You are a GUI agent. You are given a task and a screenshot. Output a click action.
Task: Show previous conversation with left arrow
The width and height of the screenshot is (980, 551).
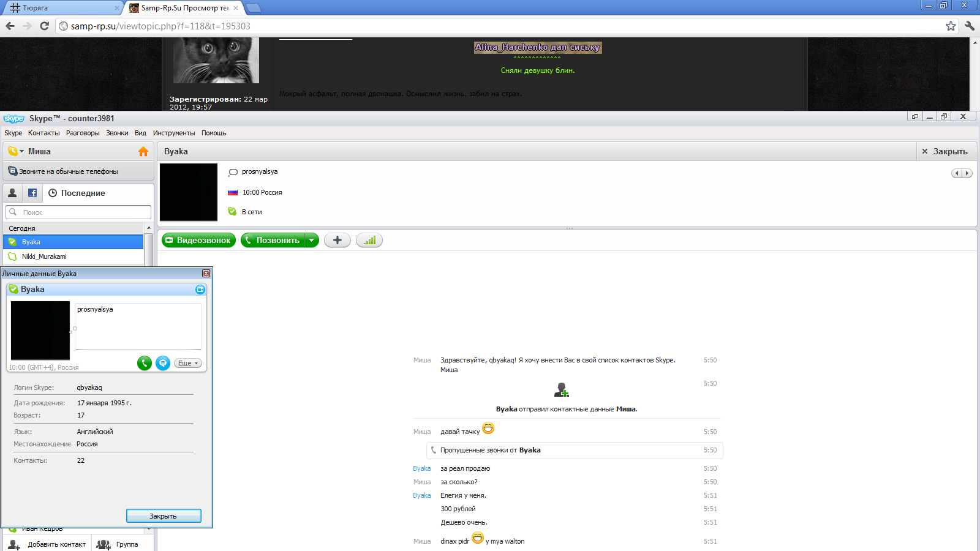click(x=957, y=173)
